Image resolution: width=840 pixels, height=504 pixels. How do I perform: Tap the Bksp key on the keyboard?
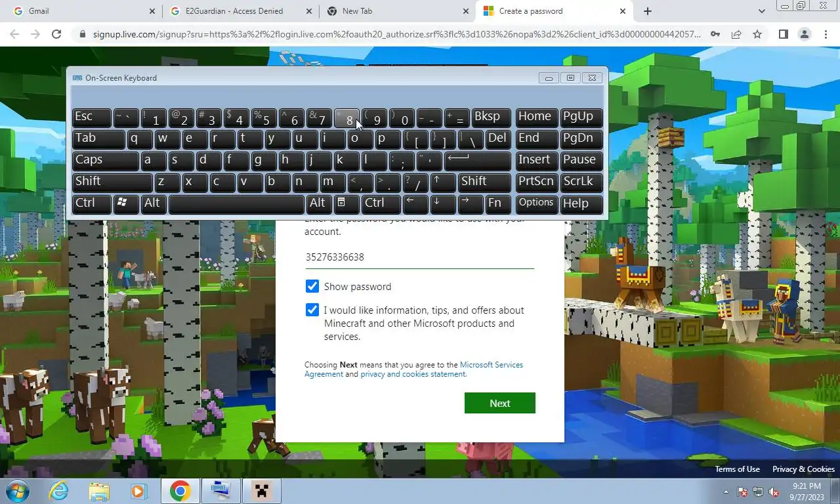(491, 117)
